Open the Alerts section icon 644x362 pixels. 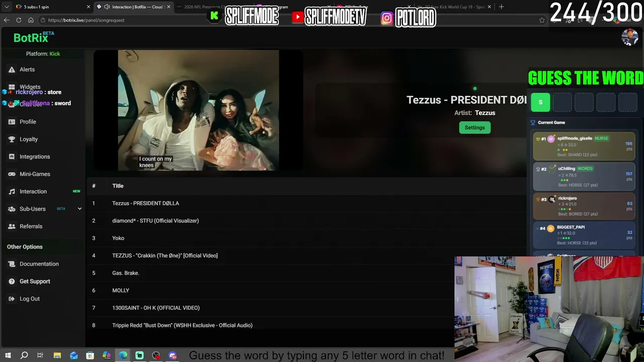pyautogui.click(x=12, y=69)
